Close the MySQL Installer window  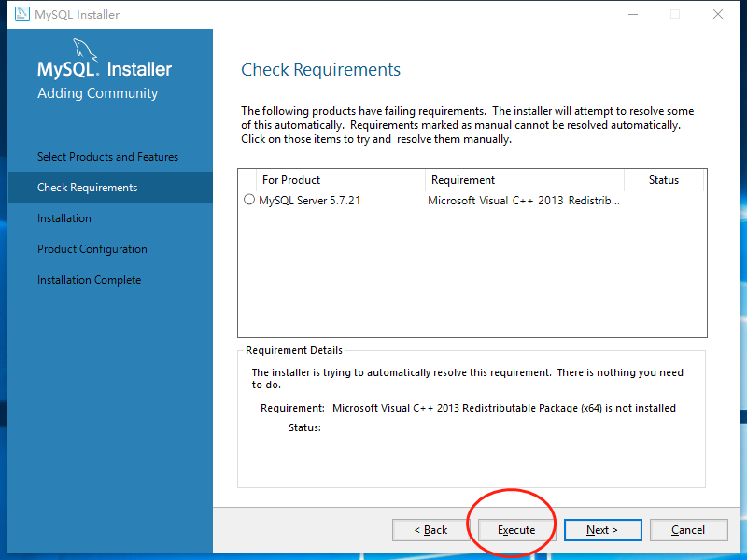coord(718,14)
